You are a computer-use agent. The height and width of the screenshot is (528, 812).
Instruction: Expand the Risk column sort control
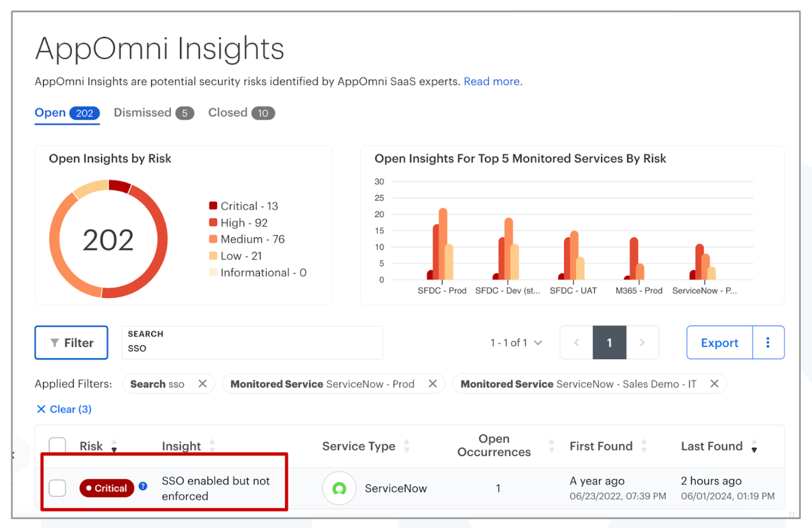114,446
